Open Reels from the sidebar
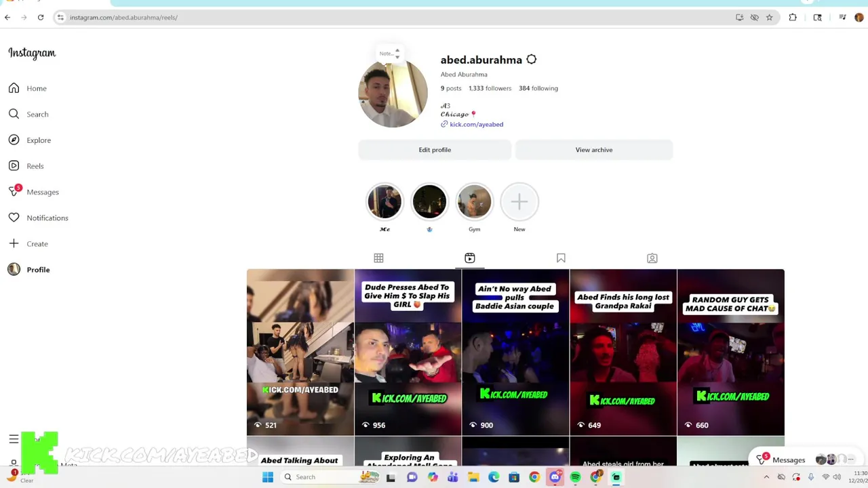Image resolution: width=868 pixels, height=488 pixels. [26, 166]
